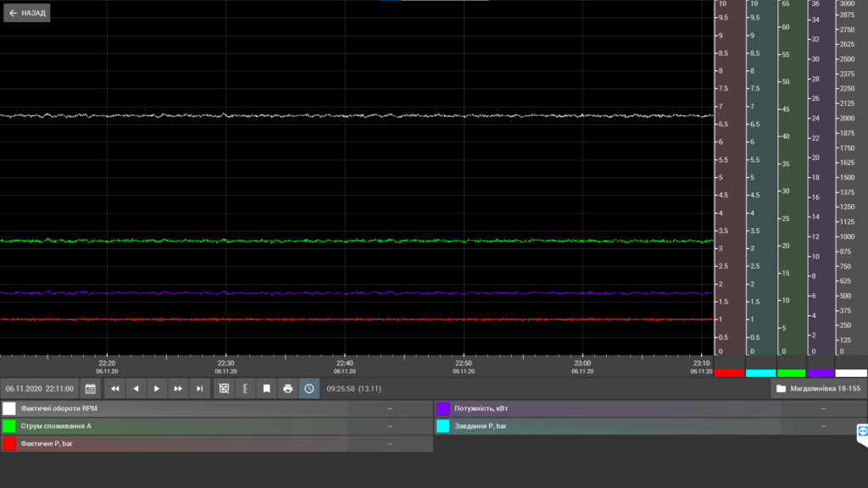
Task: Select the Фактичні обороти RPM legend row
Action: [x=217, y=408]
